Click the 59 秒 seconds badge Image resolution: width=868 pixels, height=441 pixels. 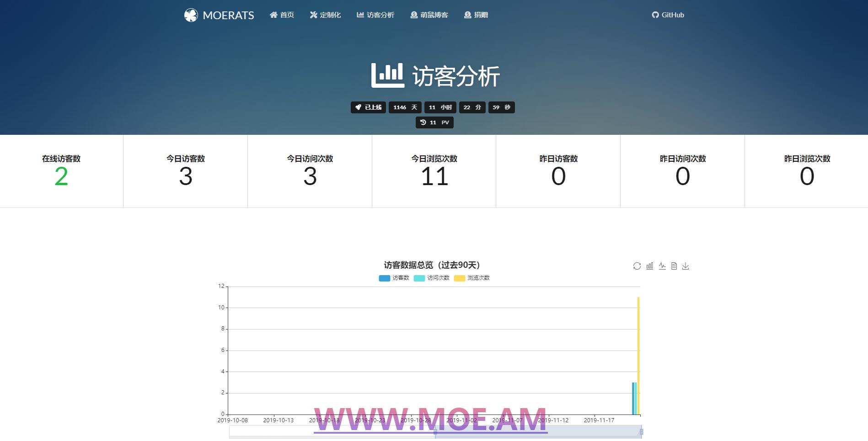502,107
